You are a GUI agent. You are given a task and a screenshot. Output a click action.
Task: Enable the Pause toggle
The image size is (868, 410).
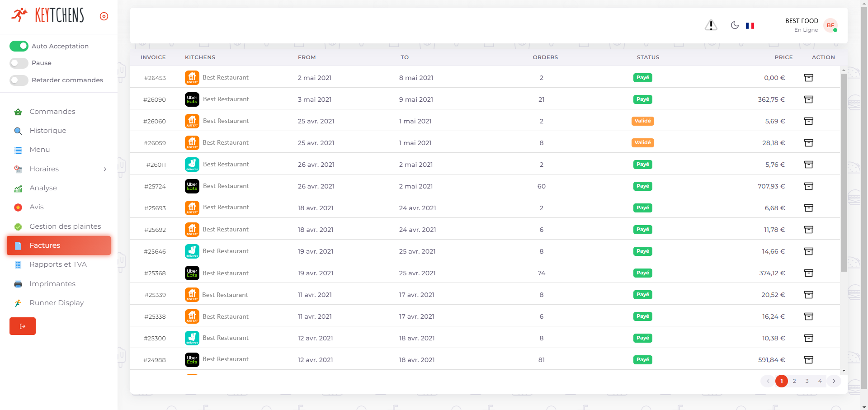[x=19, y=63]
